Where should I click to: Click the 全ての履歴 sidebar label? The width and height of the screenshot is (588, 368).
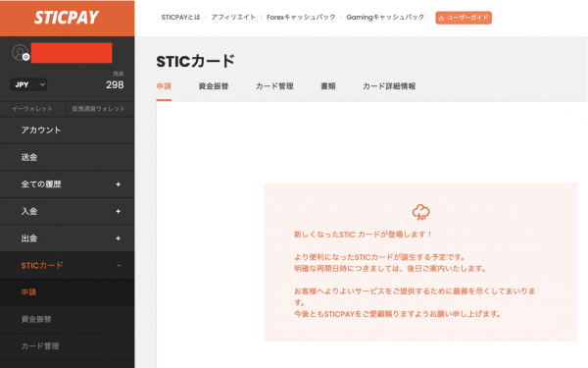coord(41,184)
